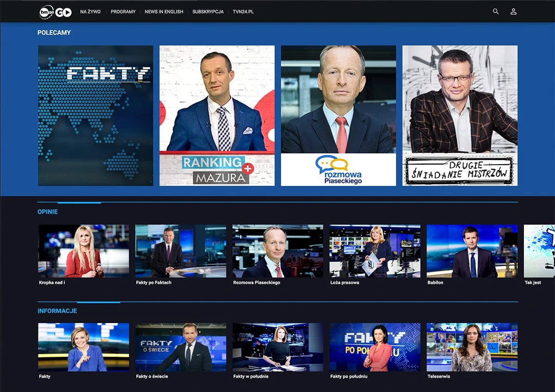555x392 pixels.
Task: Go to NEWS IN ENGLISH section
Action: (164, 12)
